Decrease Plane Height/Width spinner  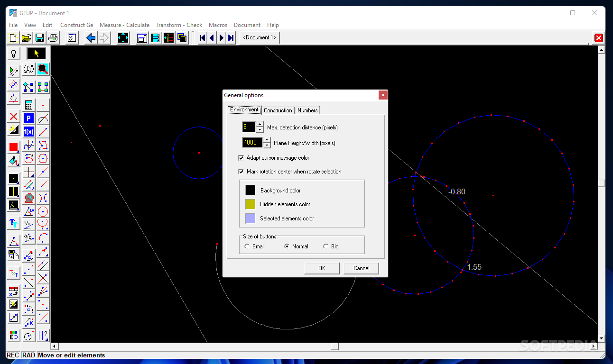click(267, 146)
